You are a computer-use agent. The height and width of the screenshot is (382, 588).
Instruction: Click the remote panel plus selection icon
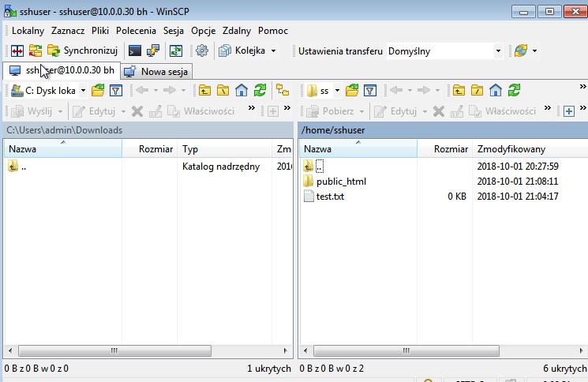(x=569, y=111)
